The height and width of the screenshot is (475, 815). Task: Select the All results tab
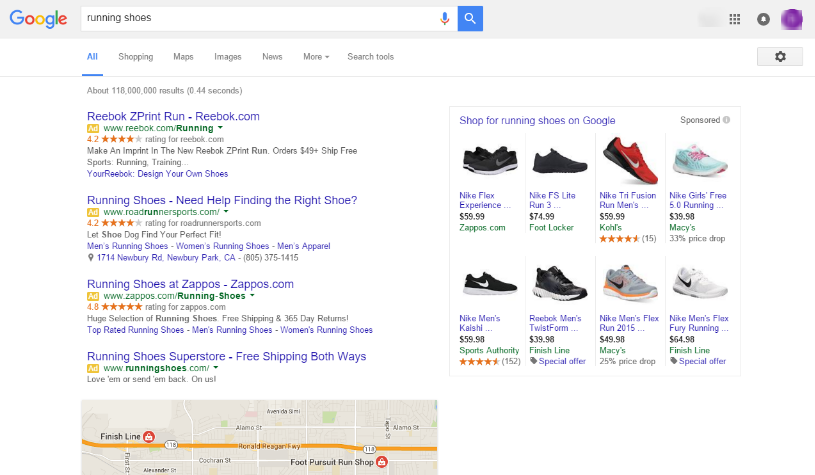[x=92, y=57]
